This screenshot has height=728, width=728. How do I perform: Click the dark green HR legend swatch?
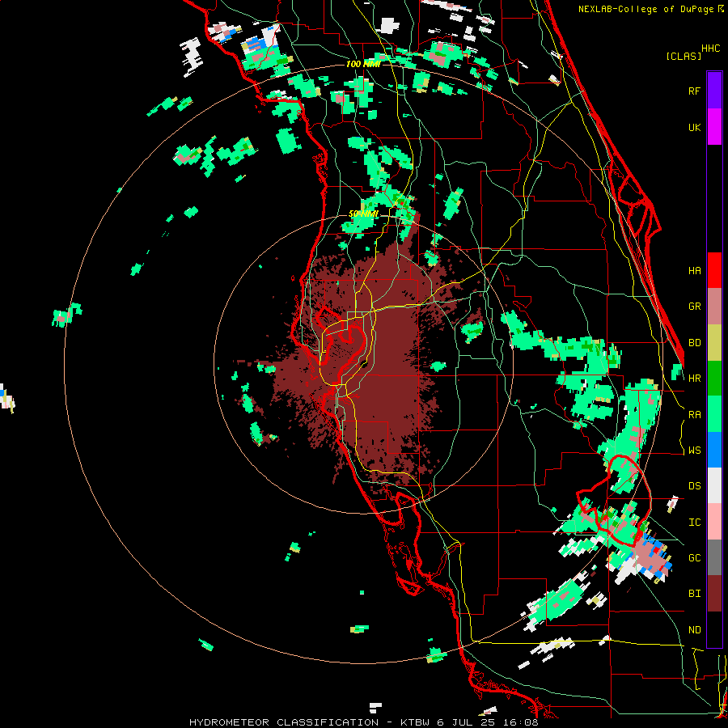tap(714, 378)
